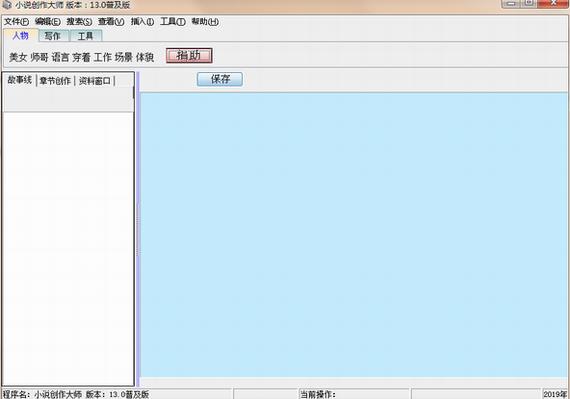Open the 编辑(E) menu

48,22
